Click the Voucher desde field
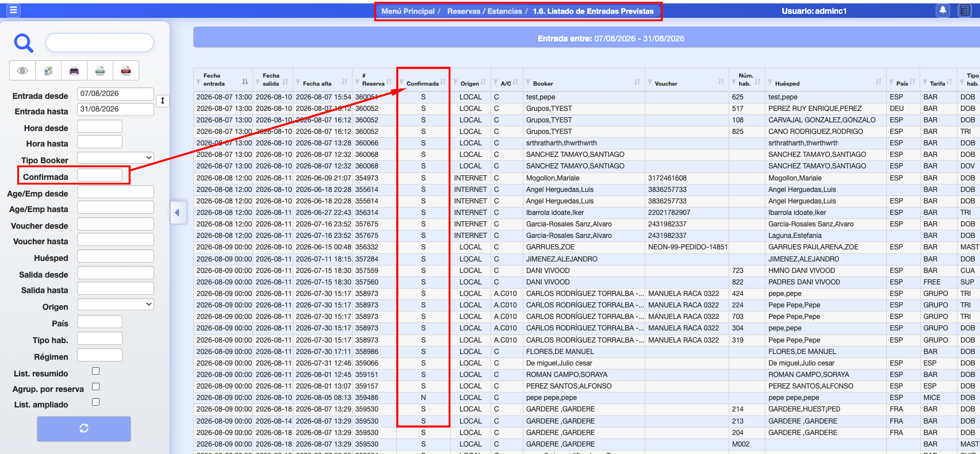The height and width of the screenshot is (454, 980). [116, 224]
